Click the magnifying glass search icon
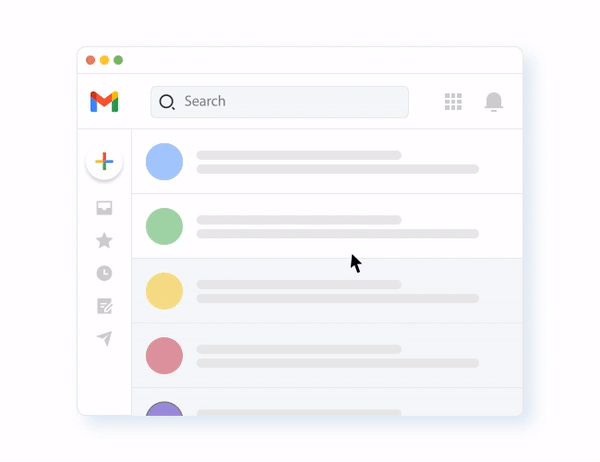Viewport: 600px width, 462px height. coord(167,102)
